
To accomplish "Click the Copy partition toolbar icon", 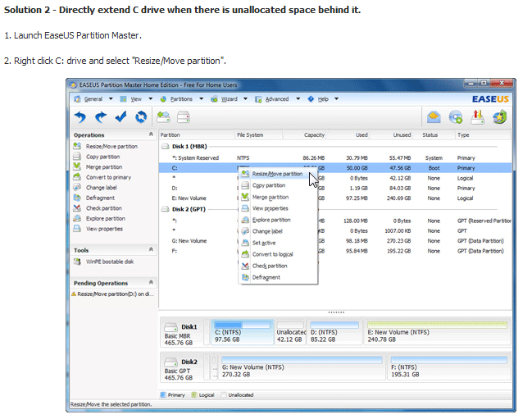I will [x=184, y=117].
